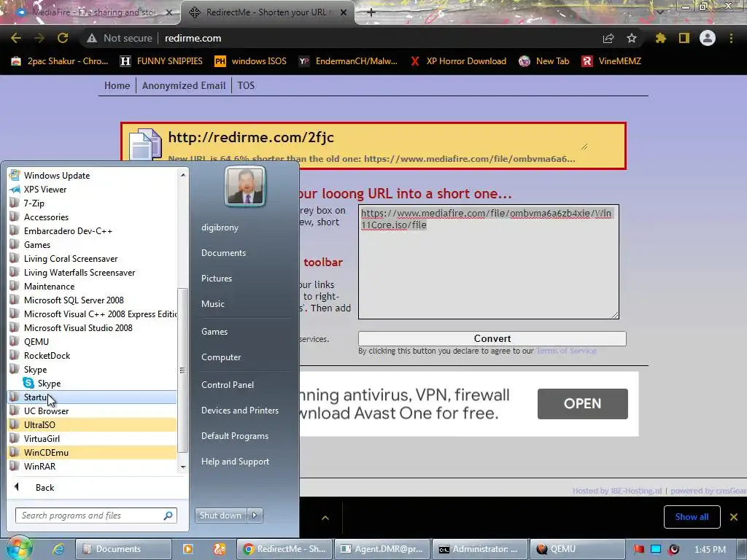Expand the Embarcadero Dev-C++ folder
The width and height of the screenshot is (747, 560).
point(93,230)
